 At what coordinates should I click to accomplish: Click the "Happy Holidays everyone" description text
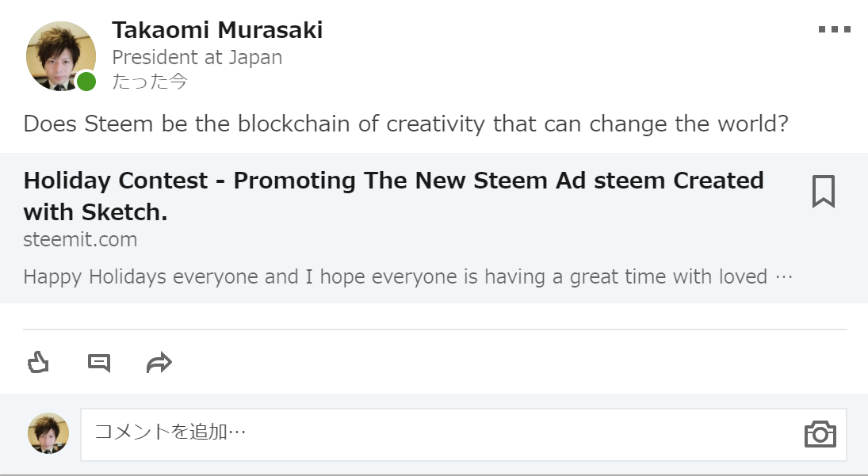[x=395, y=277]
